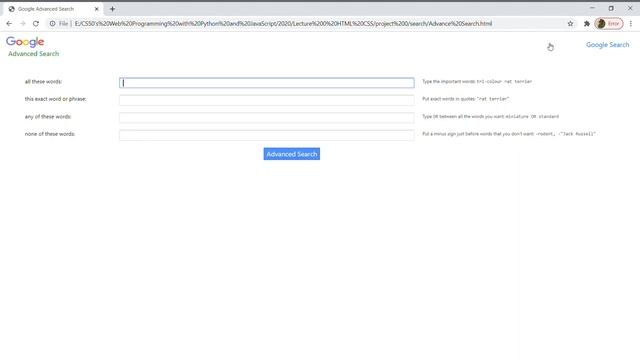Screen dimensions: 640x360
Task: Focus the any of these words field
Action: 267,118
